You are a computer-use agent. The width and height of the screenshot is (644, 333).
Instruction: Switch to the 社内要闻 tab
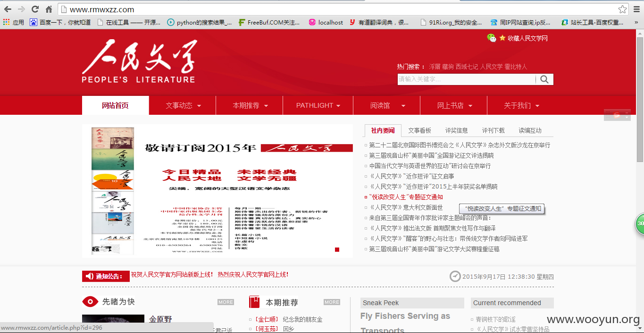tap(383, 130)
